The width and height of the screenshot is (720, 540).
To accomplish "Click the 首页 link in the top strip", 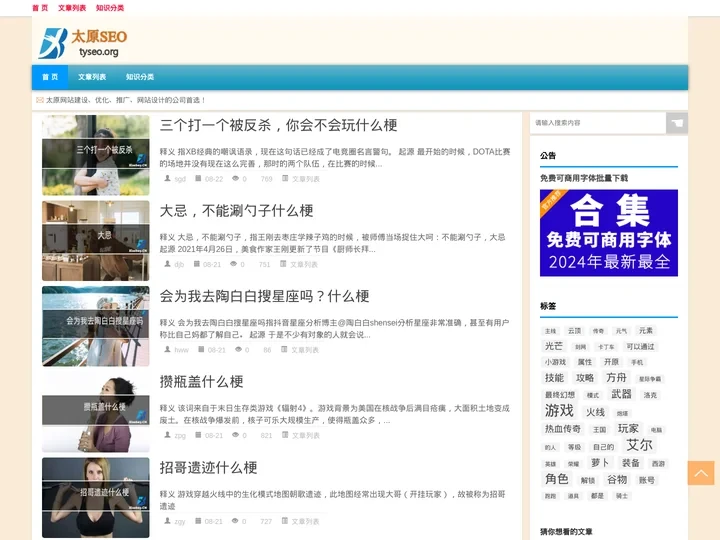I will point(40,8).
